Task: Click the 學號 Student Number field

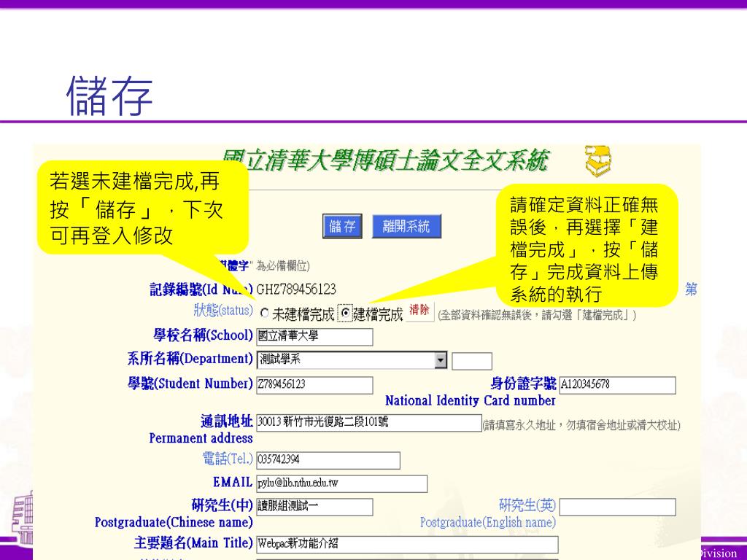Action: click(314, 385)
